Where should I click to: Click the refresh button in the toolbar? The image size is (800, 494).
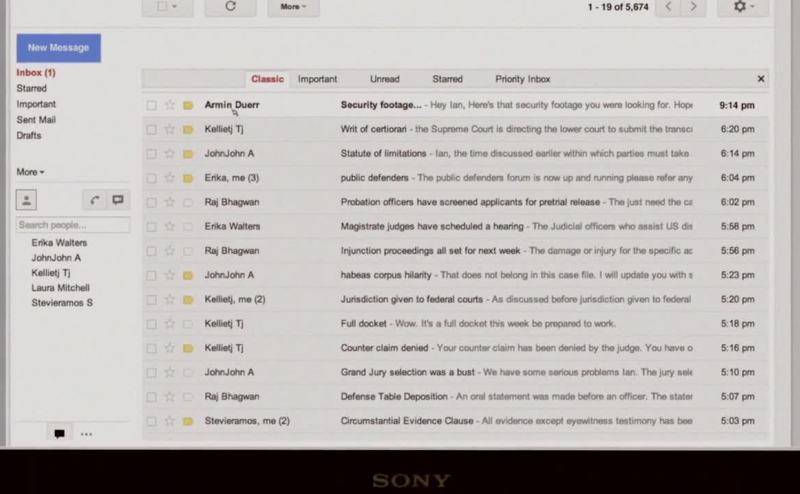tap(230, 6)
